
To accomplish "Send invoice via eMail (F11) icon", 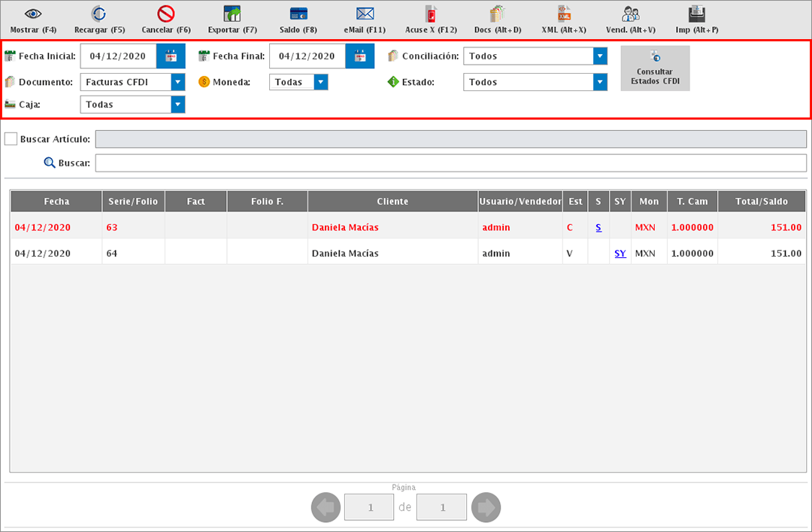I will (365, 14).
